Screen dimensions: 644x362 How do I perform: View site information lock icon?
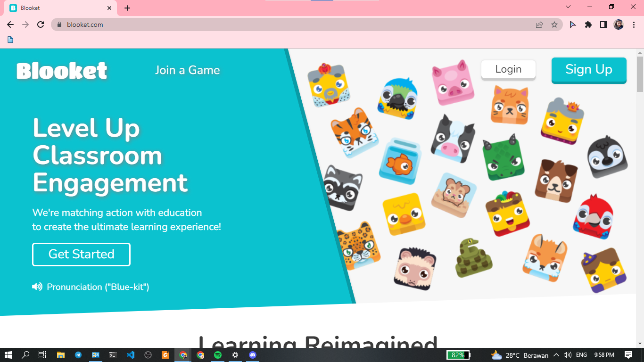pos(59,25)
